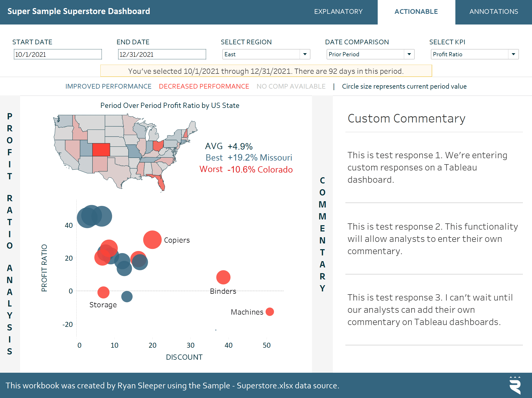Click the Copiers label in scatter plot
The width and height of the screenshot is (532, 398).
click(x=177, y=240)
